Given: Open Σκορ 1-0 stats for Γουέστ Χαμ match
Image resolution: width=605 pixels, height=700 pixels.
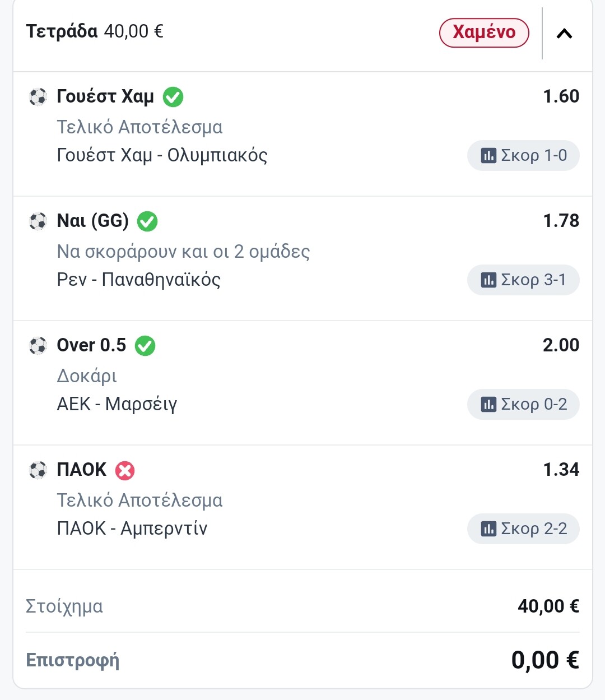Looking at the screenshot, I should (x=523, y=155).
